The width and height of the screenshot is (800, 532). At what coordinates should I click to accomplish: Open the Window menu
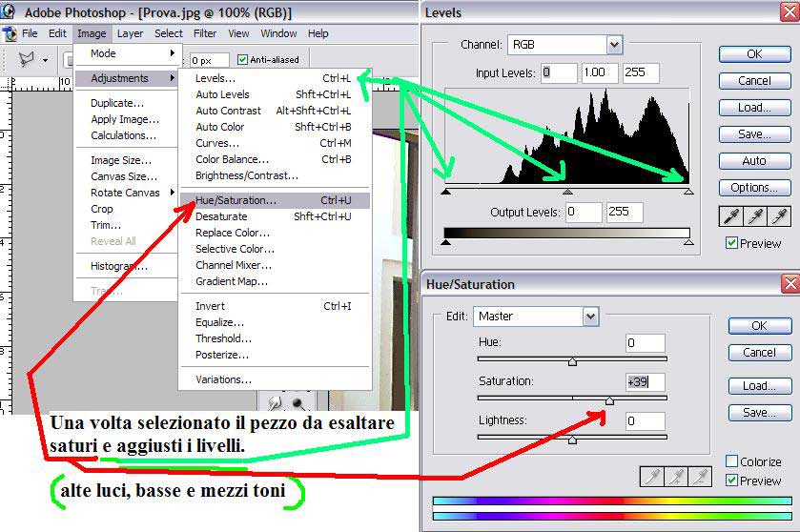[278, 33]
